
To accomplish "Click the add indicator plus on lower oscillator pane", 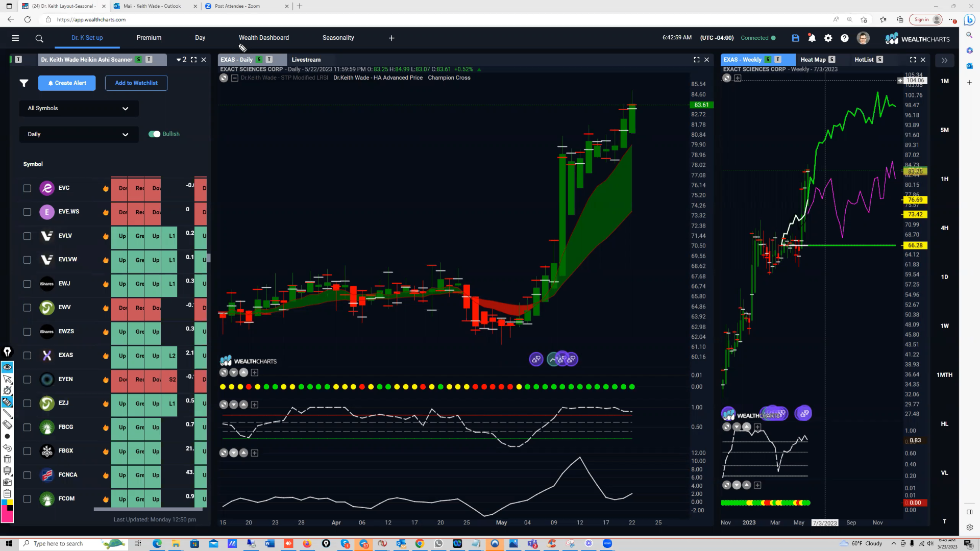I will [254, 453].
